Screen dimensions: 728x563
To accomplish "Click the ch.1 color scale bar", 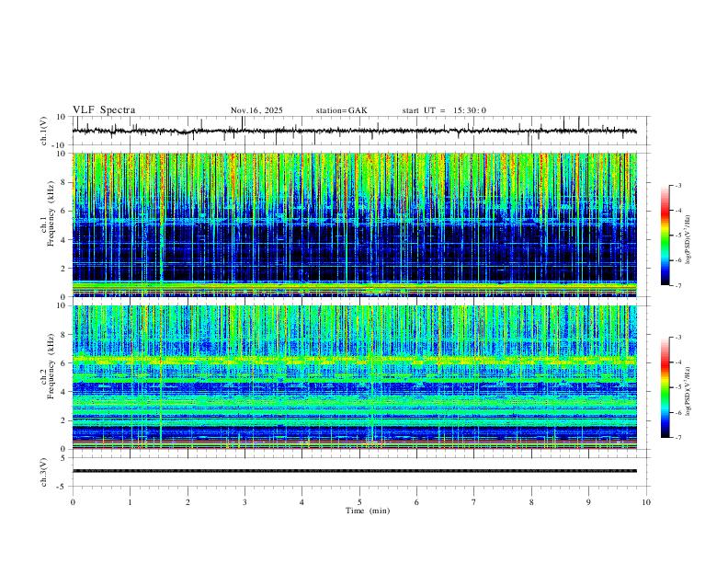I will coord(665,236).
